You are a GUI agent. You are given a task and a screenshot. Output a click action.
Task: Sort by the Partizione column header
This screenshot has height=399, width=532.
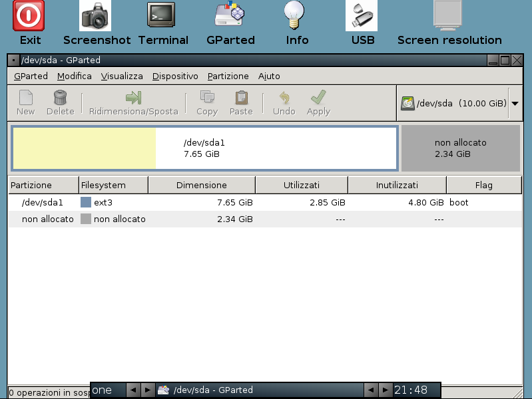pos(43,185)
